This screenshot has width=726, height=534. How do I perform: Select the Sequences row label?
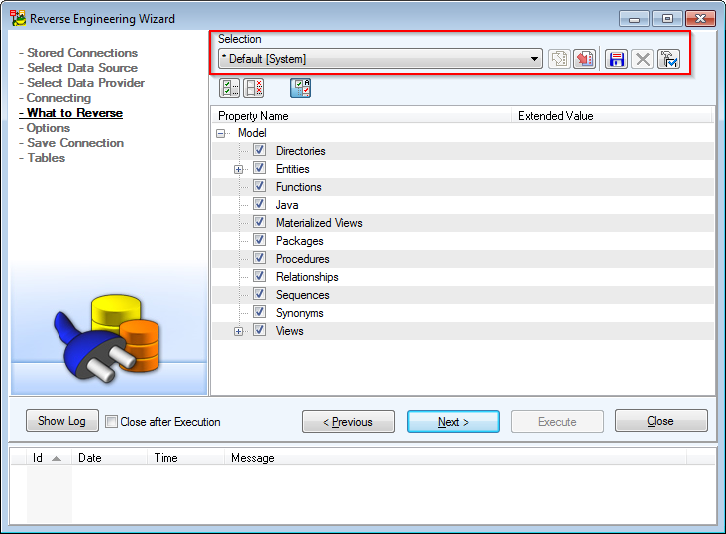point(302,295)
